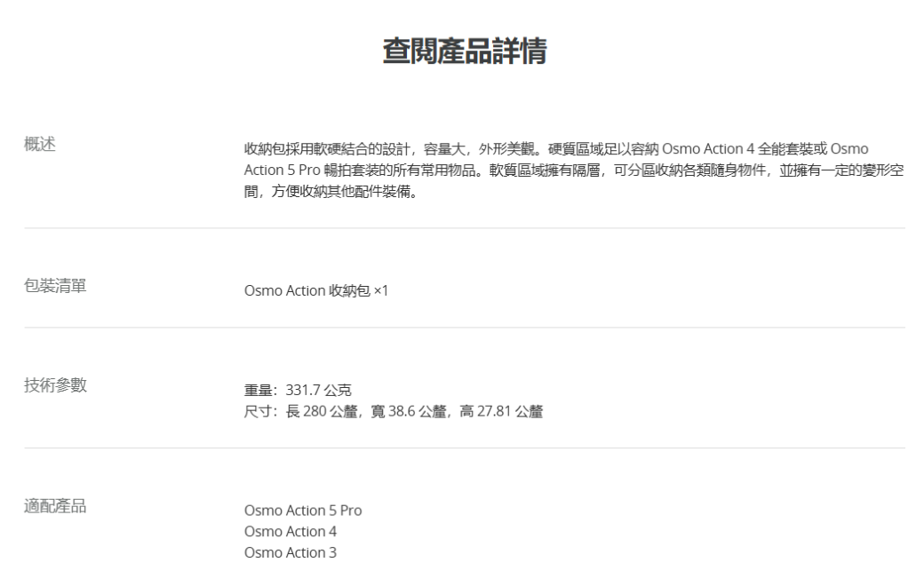Click the overview line starting Action 5 Pro 暢拍套裝
The image size is (924, 586).
coord(574,170)
